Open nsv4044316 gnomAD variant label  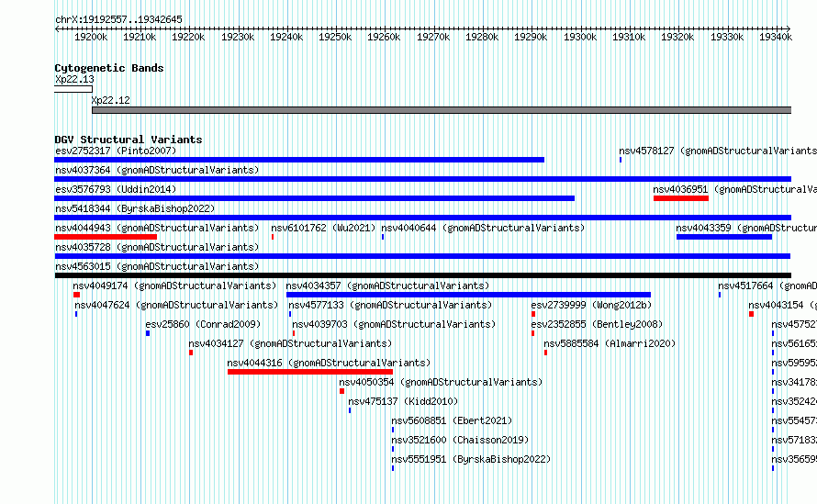[329, 363]
